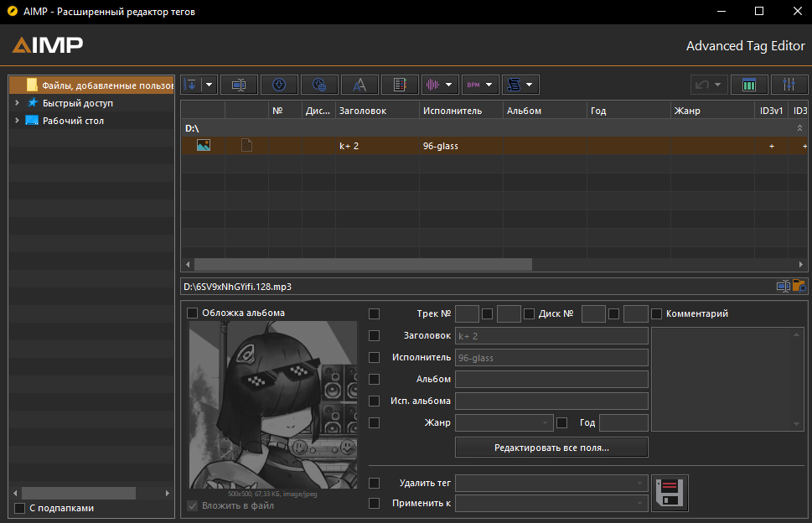
Task: Open the auto-numbering dropdown arrow
Action: (209, 85)
